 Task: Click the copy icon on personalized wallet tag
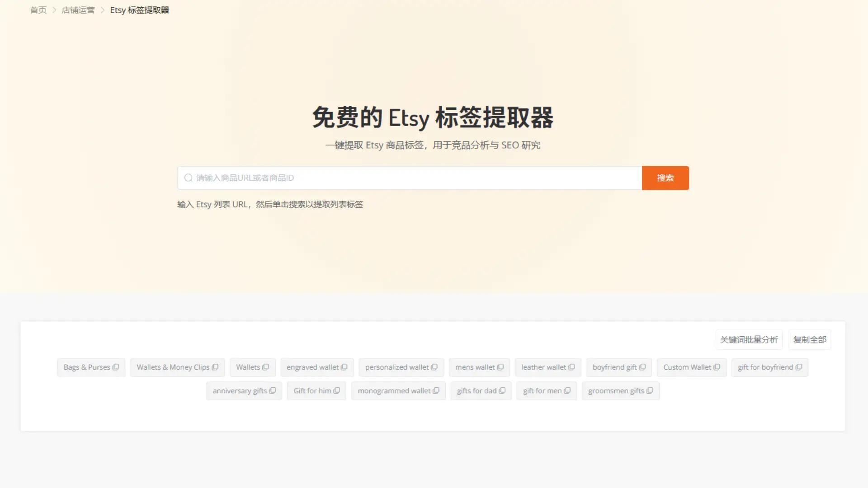click(434, 367)
